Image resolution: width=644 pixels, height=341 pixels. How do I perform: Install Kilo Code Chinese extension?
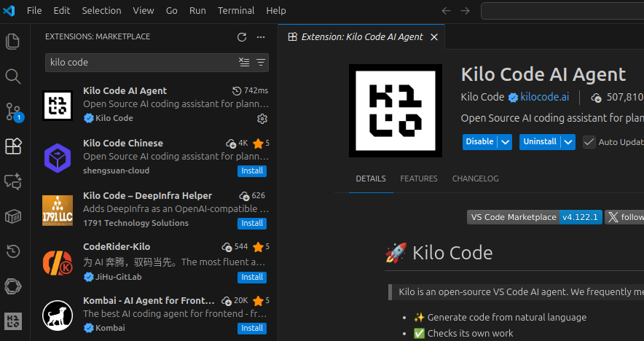252,171
